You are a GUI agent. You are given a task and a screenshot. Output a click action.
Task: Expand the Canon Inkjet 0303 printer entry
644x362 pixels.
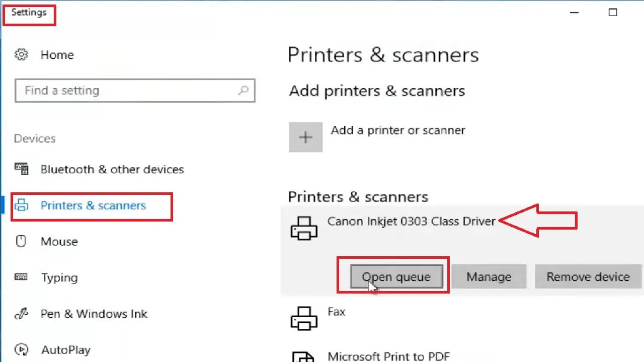[412, 221]
